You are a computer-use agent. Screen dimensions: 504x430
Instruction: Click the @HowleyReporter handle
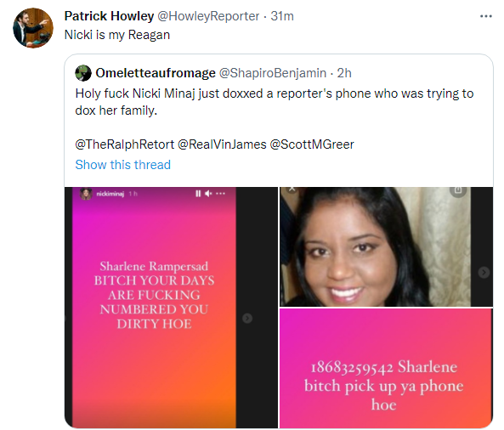point(208,16)
